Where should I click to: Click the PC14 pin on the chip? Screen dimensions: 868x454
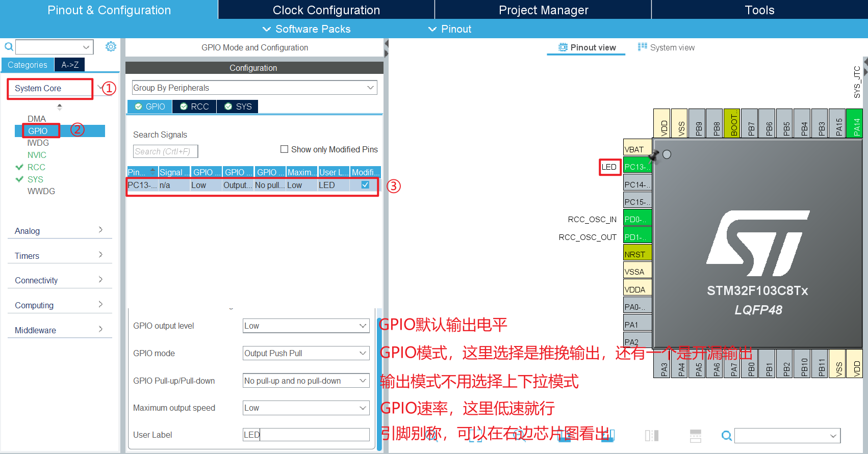pyautogui.click(x=637, y=184)
